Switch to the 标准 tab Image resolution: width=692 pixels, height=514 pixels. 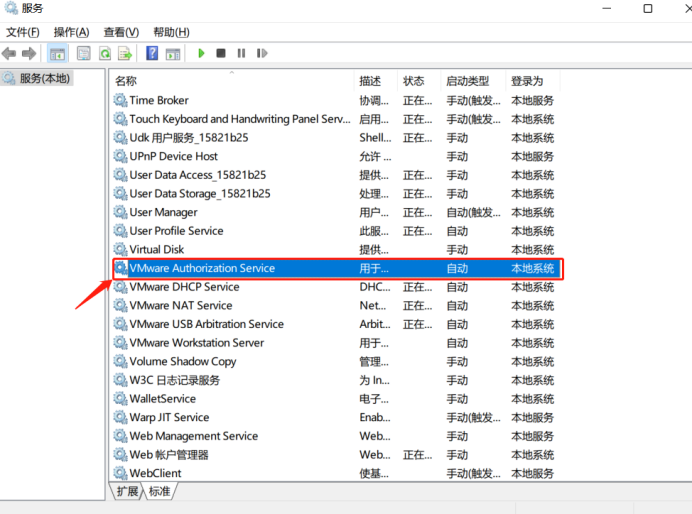point(160,491)
